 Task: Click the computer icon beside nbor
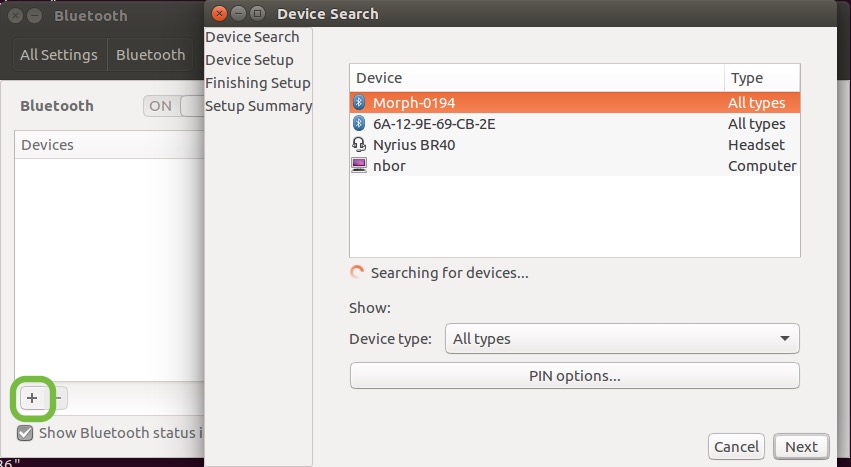pos(359,165)
